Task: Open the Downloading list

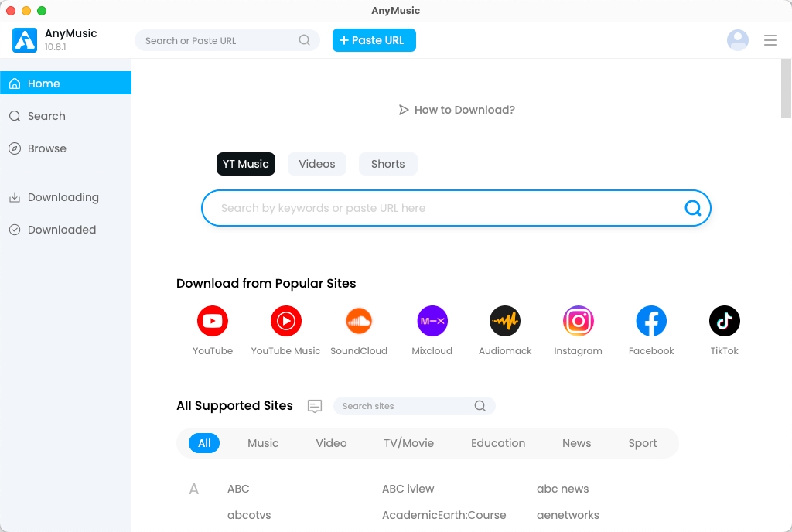Action: tap(66, 197)
